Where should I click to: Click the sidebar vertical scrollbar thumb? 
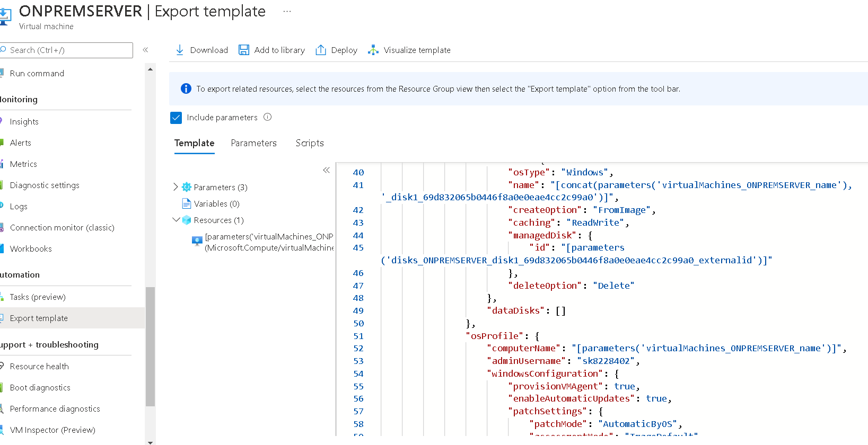pyautogui.click(x=150, y=346)
